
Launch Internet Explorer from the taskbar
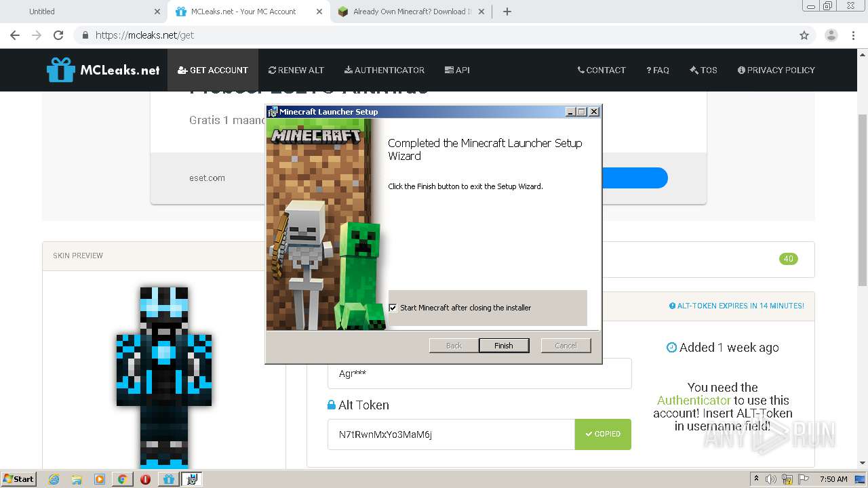tap(54, 479)
